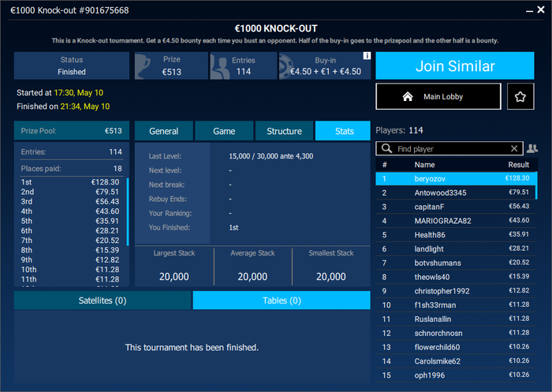Click the 1st place €128.30 payout row
Screen dimensions: 552x392
tap(70, 182)
